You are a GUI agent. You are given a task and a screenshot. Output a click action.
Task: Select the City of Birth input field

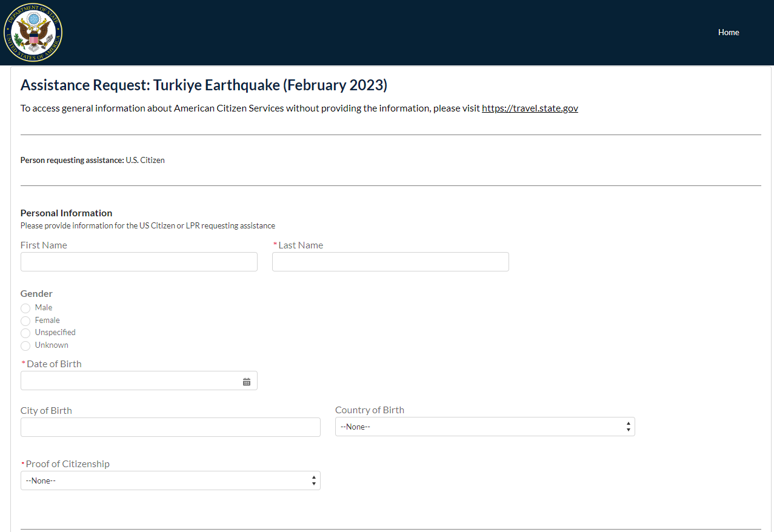pyautogui.click(x=170, y=427)
